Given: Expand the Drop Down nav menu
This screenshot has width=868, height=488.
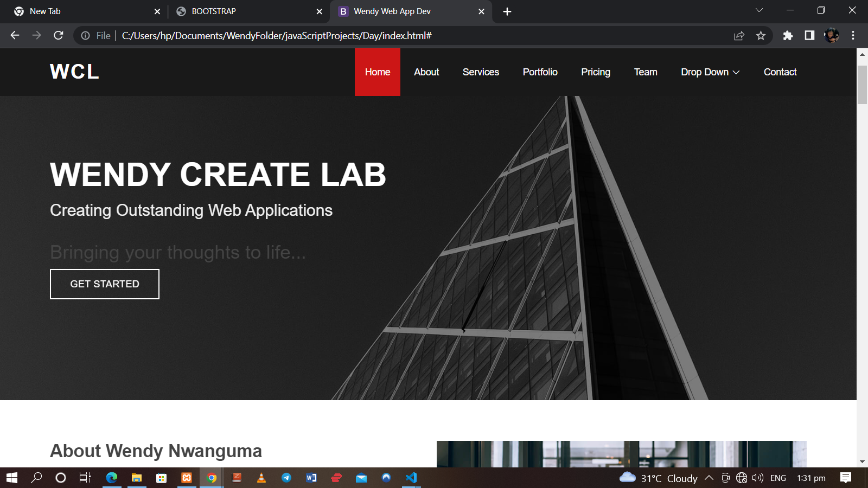Looking at the screenshot, I should (710, 72).
